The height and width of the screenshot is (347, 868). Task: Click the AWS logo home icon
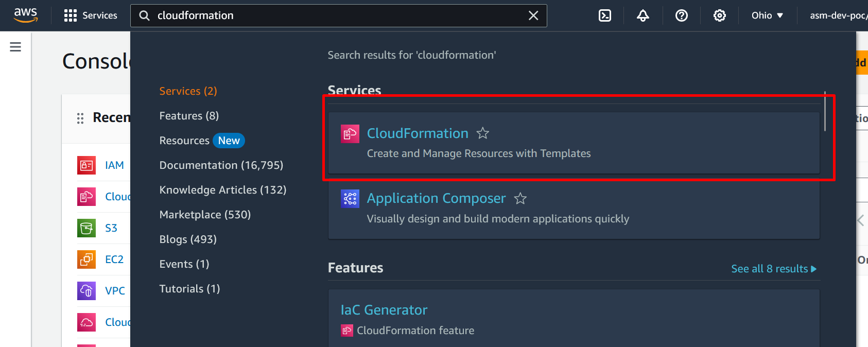(26, 15)
